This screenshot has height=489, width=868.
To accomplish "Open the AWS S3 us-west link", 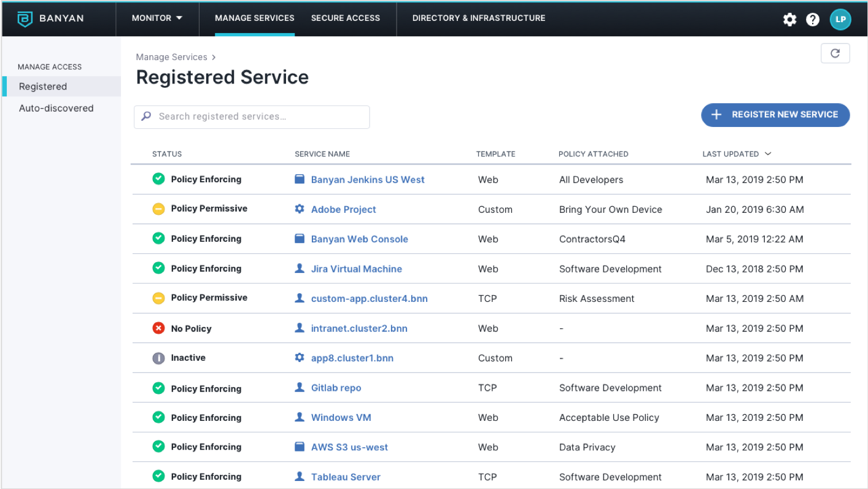I will coord(349,447).
